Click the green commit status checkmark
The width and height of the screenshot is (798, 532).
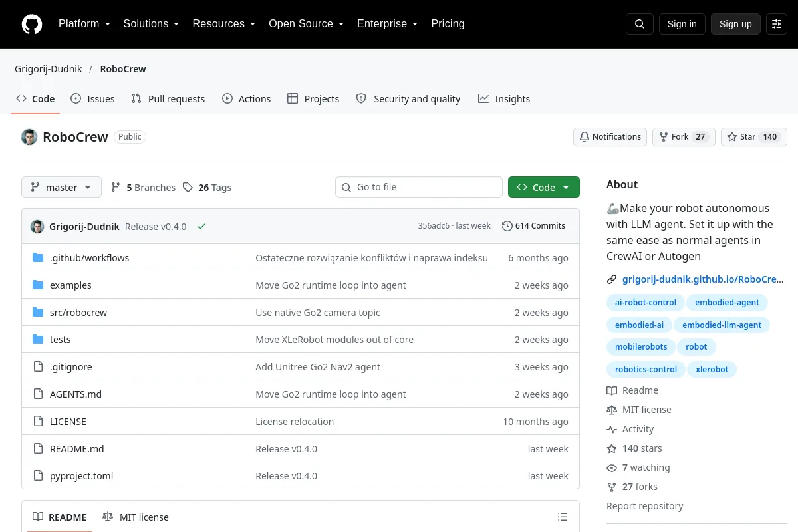click(201, 226)
